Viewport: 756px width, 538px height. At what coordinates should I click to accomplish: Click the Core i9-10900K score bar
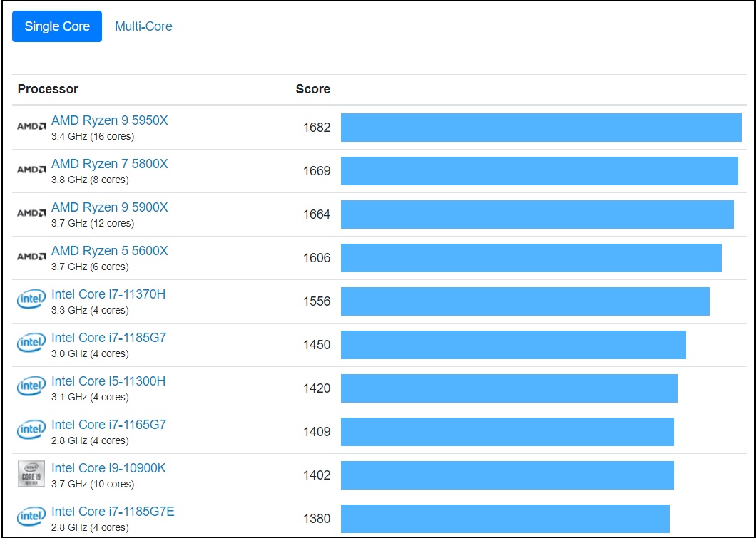point(507,475)
